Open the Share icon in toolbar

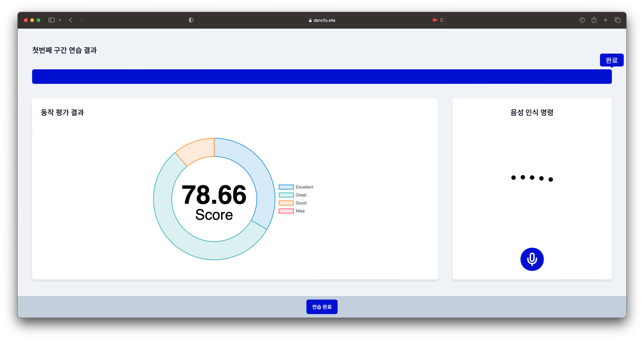[x=594, y=20]
